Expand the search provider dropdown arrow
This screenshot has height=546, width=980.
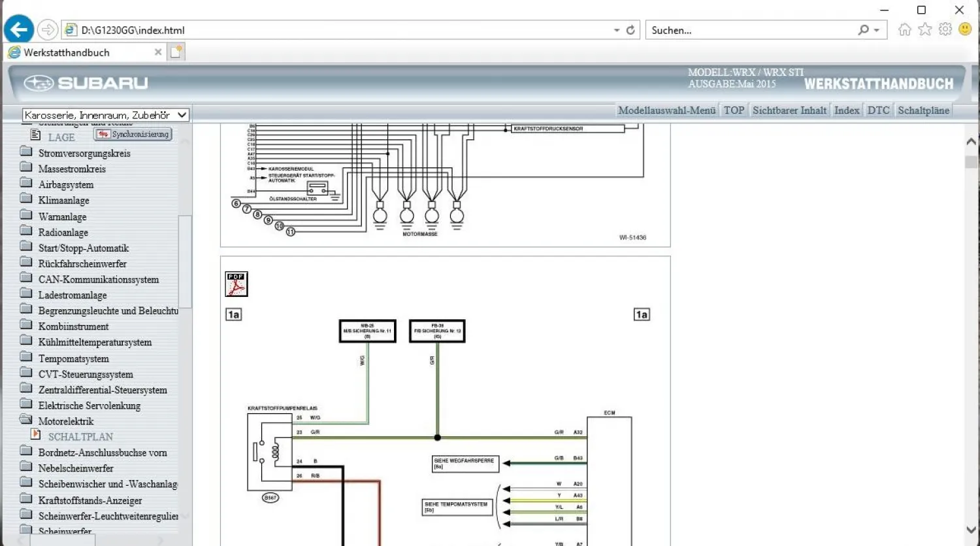pyautogui.click(x=877, y=30)
